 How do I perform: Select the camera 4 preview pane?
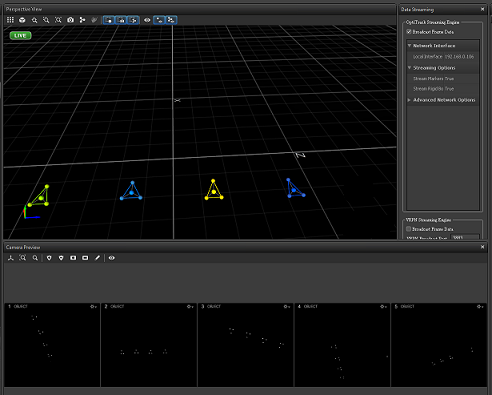342,345
